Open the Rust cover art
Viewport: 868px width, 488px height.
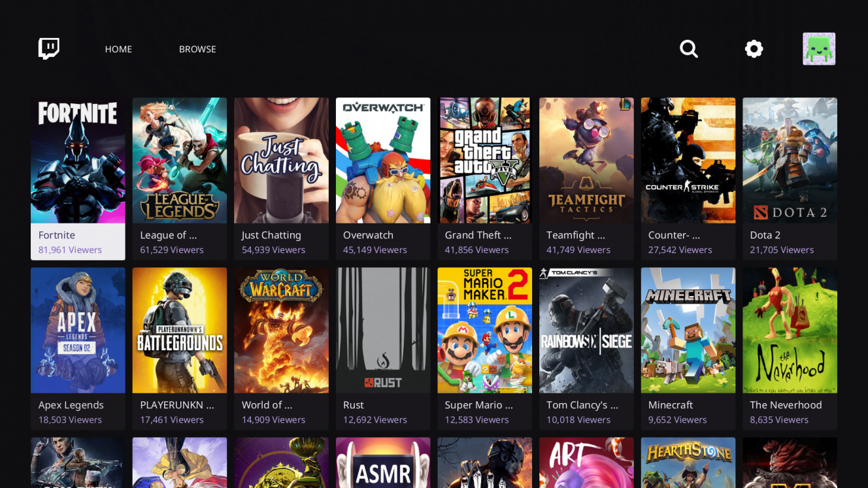tap(383, 331)
